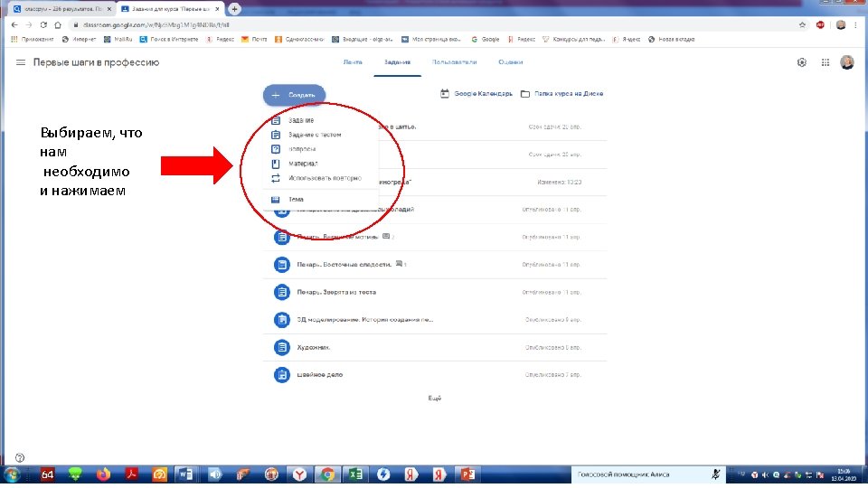The width and height of the screenshot is (868, 488).
Task: Click icon of Пекарь. Восточные сладости assignment
Action: [282, 265]
